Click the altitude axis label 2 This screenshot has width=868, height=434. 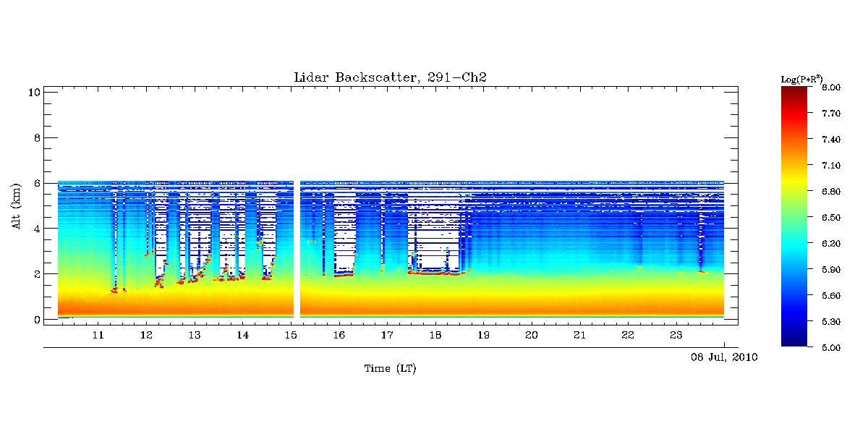point(35,274)
